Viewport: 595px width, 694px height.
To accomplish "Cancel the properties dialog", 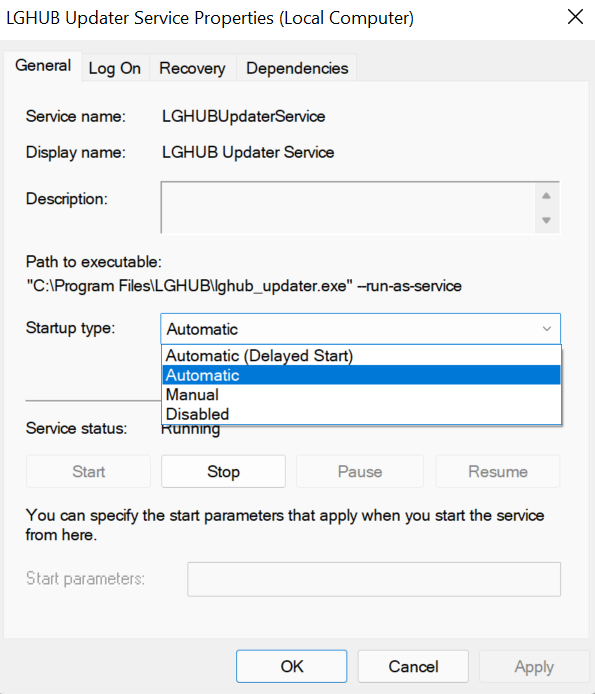I will 413,666.
